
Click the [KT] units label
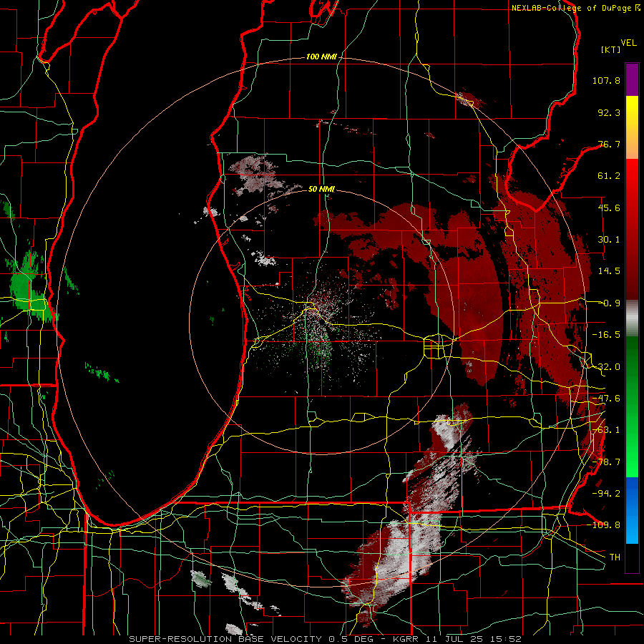(610, 49)
